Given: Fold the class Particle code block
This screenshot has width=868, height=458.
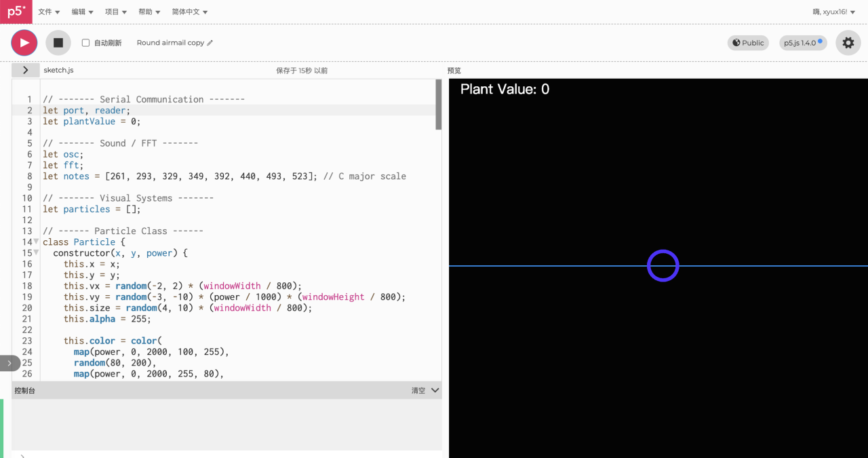Looking at the screenshot, I should [36, 242].
